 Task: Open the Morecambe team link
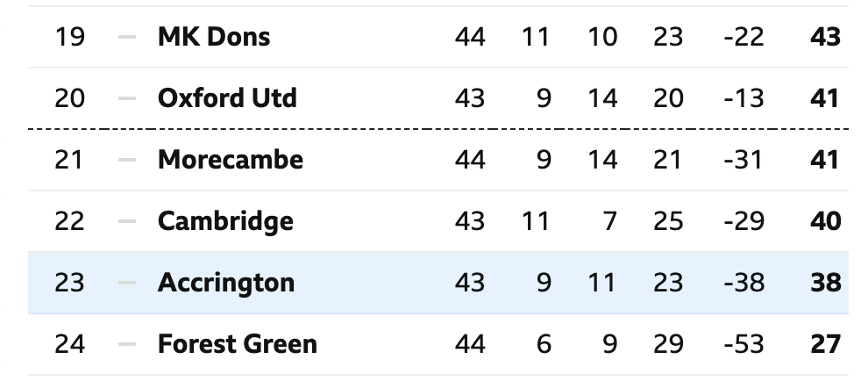[231, 160]
